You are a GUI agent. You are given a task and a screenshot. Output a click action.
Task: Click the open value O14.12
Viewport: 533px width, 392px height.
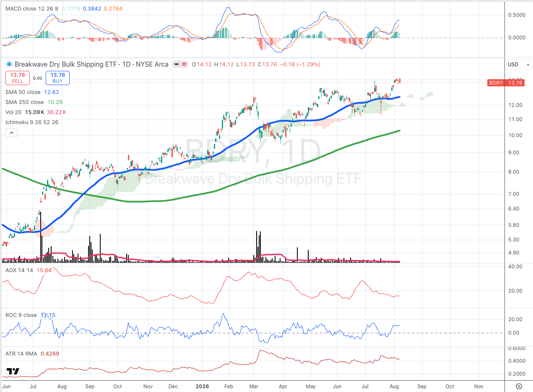click(202, 65)
